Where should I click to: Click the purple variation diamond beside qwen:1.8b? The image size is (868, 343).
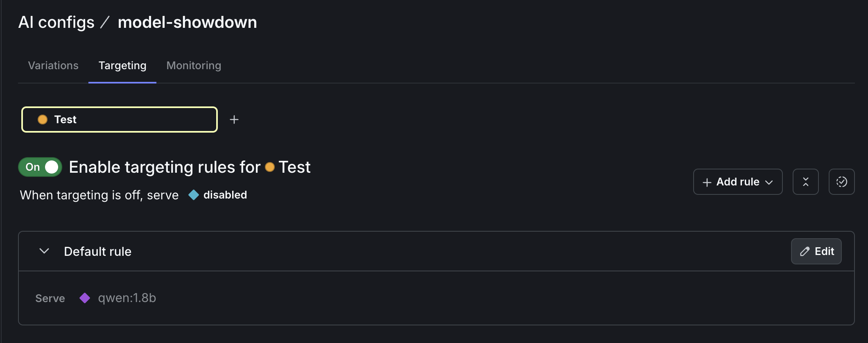coord(85,298)
